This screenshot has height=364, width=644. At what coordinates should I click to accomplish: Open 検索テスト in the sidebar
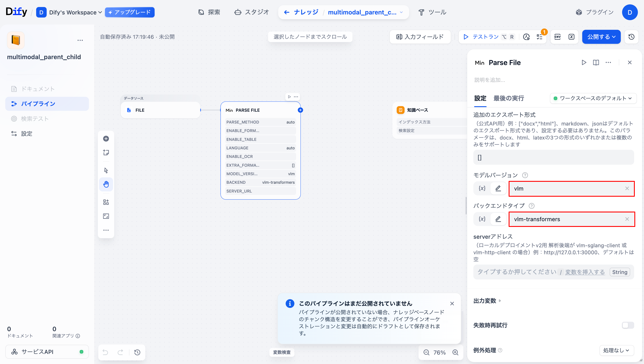(x=35, y=118)
